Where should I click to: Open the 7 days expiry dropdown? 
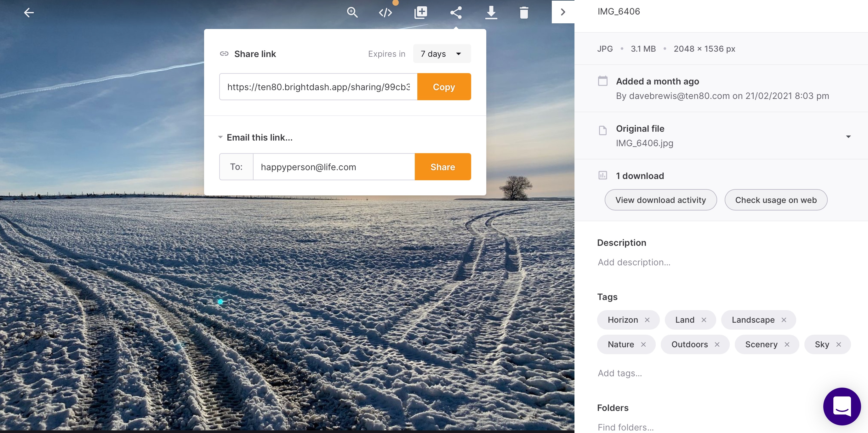click(x=442, y=54)
